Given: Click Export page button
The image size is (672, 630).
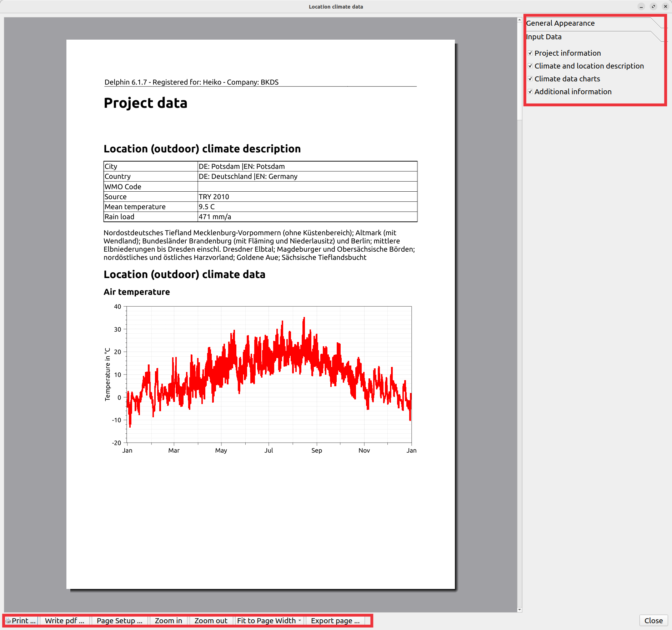Looking at the screenshot, I should 335,620.
